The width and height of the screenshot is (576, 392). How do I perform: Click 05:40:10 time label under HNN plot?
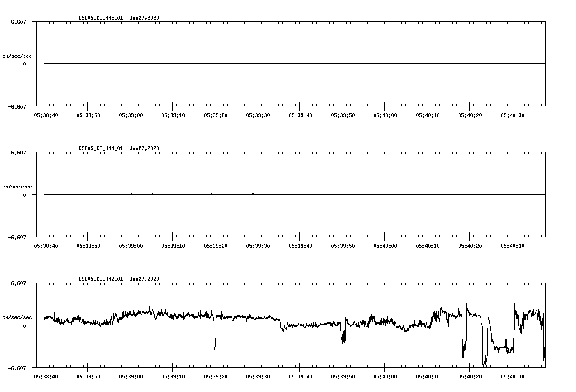(x=428, y=246)
